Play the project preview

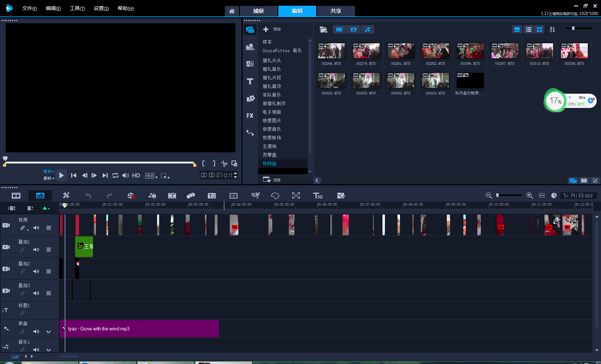(61, 176)
